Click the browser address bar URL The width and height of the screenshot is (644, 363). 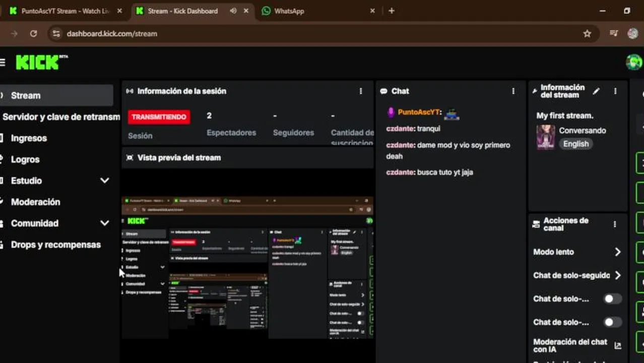point(112,34)
